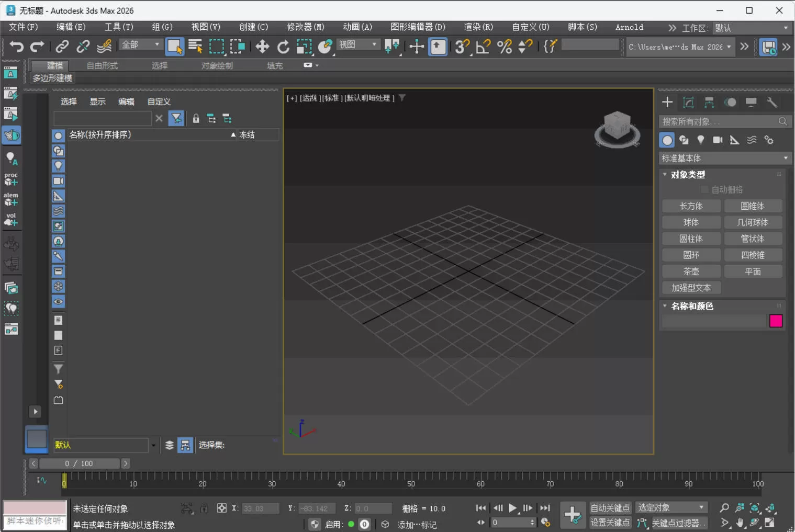The image size is (795, 532).
Task: Switch to the Cameras category in Create panel
Action: 717,140
